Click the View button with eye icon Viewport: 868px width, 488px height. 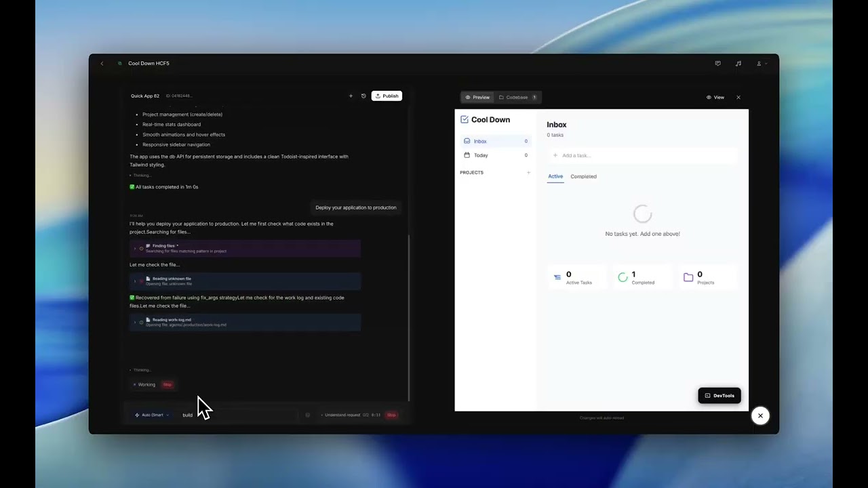pyautogui.click(x=715, y=98)
